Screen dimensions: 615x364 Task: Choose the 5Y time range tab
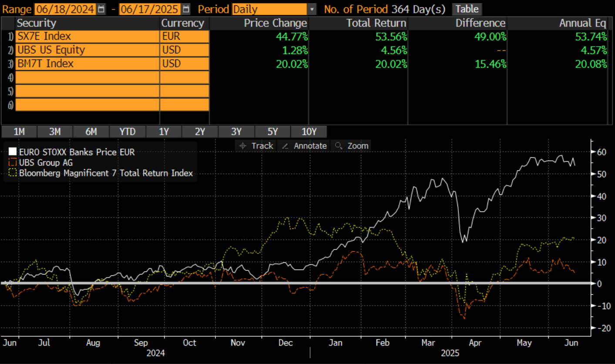(x=272, y=132)
